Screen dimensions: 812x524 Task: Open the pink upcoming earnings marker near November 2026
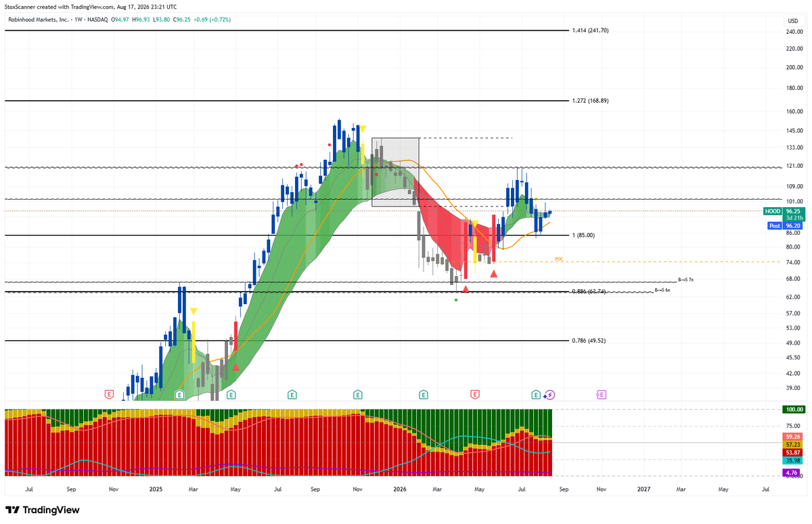point(601,394)
